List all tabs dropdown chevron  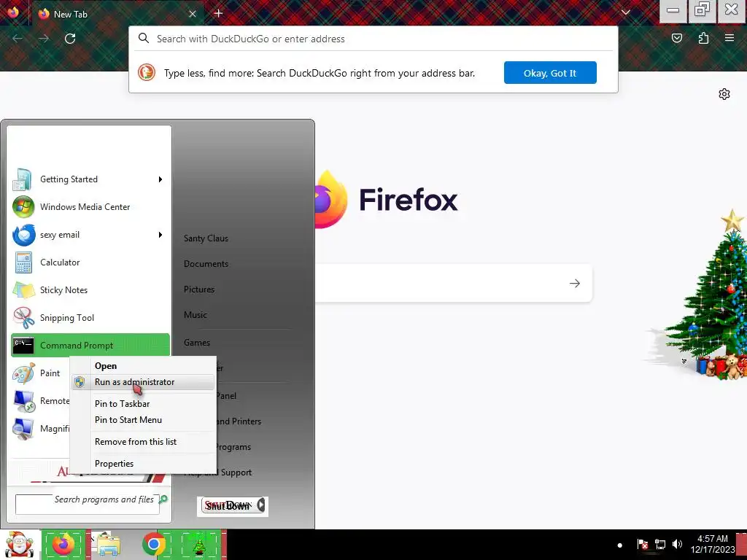click(625, 13)
